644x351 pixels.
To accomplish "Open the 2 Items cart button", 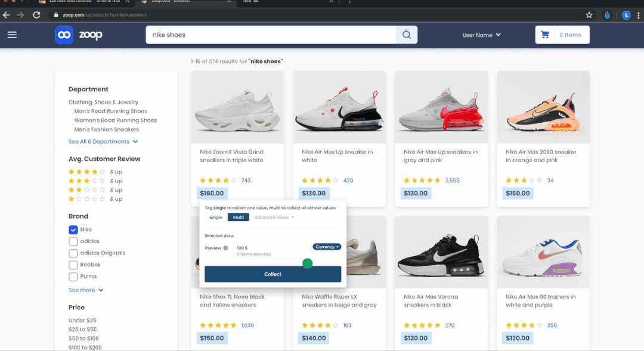I will [562, 35].
